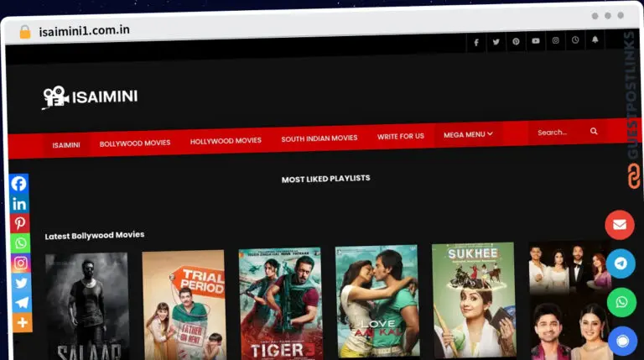Click the Latest Bollywood Movies heading
Screen dimensions: 644x360
pos(95,236)
